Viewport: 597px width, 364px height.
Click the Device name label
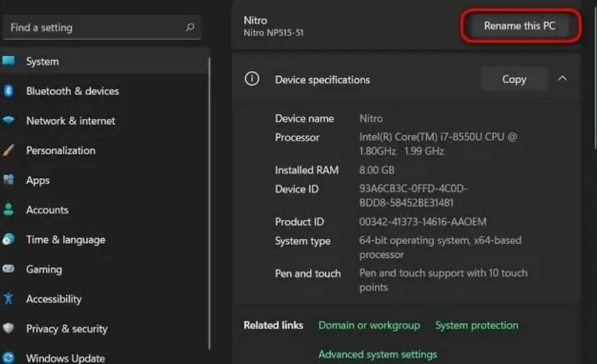[304, 118]
